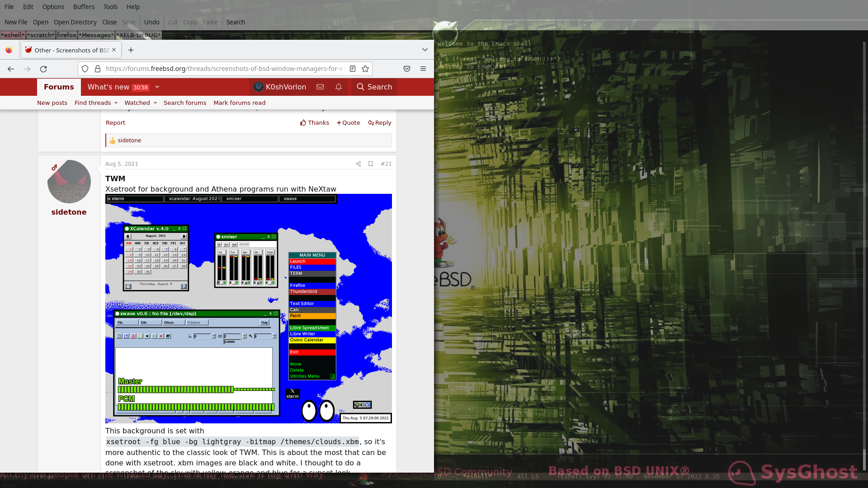Click Search in the Emacs toolbar
The image size is (868, 488).
click(236, 22)
